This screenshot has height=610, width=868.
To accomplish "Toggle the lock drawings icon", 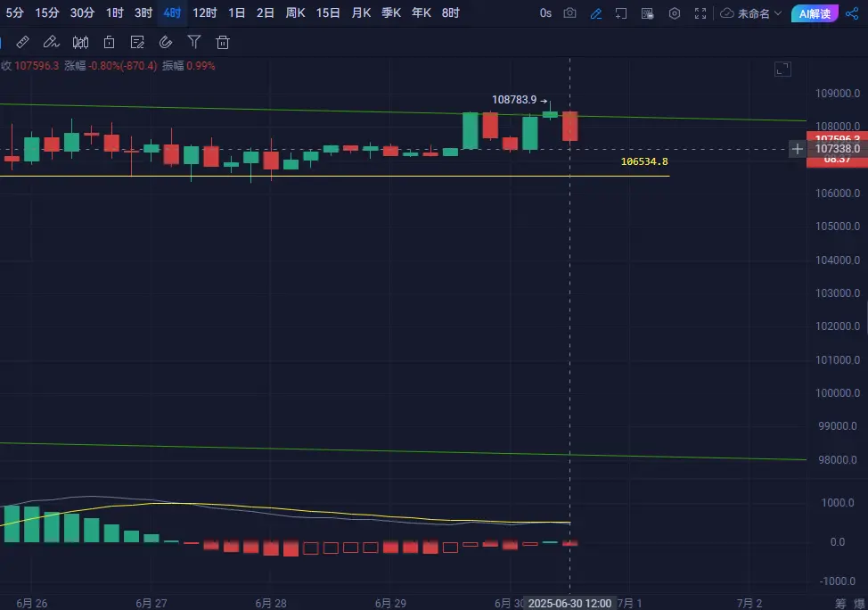I will click(x=109, y=42).
